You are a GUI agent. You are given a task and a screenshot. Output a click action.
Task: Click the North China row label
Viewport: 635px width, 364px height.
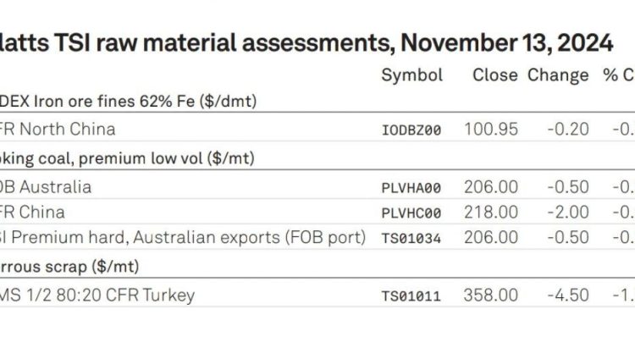pyautogui.click(x=58, y=130)
